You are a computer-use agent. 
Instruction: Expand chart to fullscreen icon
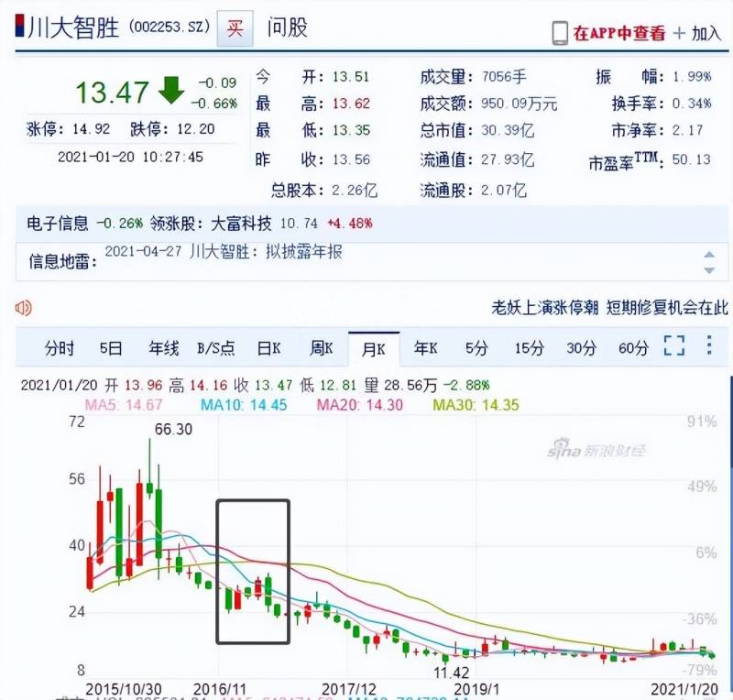pos(674,345)
